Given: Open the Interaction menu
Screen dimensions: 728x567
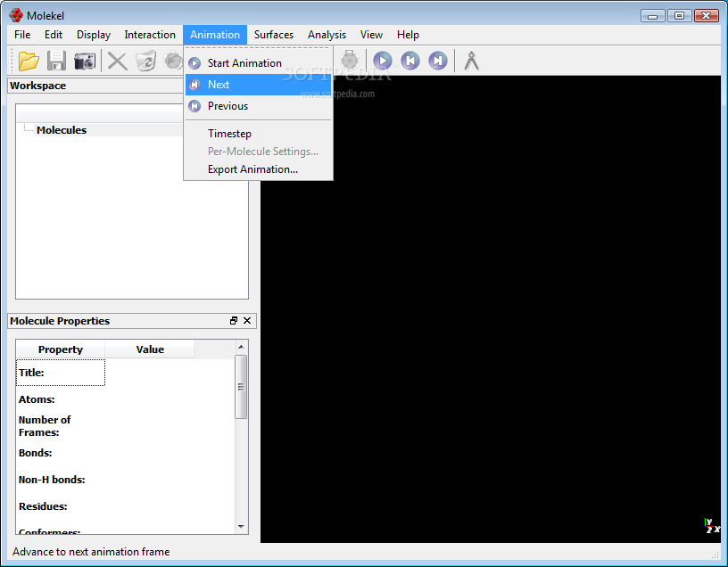Looking at the screenshot, I should [150, 35].
